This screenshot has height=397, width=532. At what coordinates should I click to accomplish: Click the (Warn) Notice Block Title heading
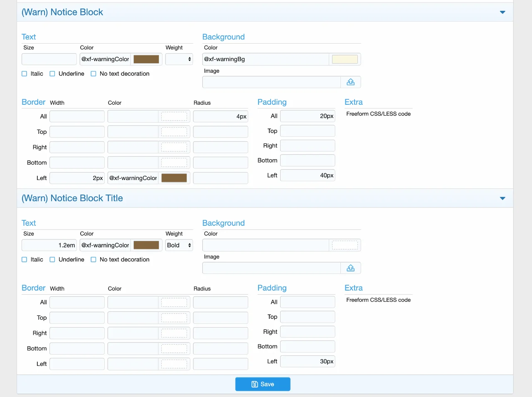pyautogui.click(x=72, y=198)
